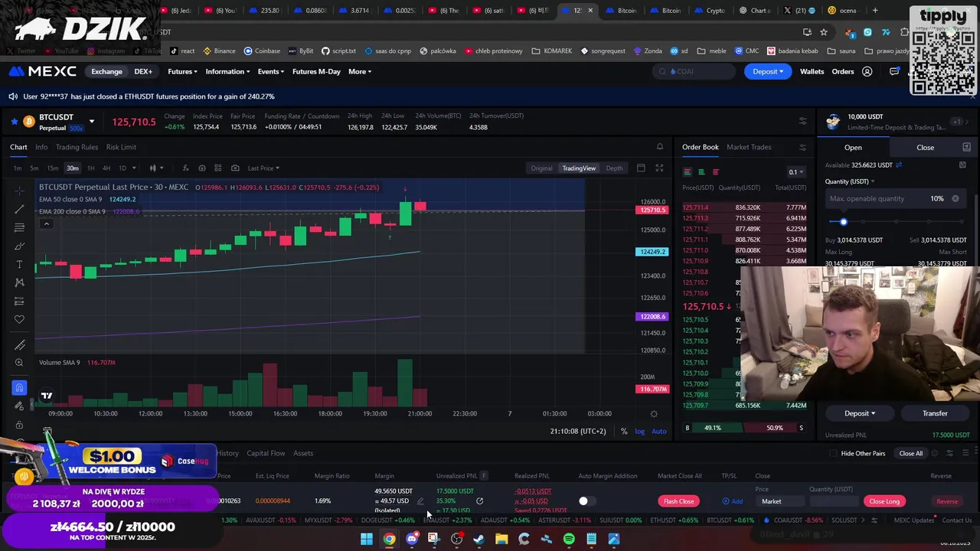Open the Futures menu dropdown
The image size is (980, 551).
(182, 72)
